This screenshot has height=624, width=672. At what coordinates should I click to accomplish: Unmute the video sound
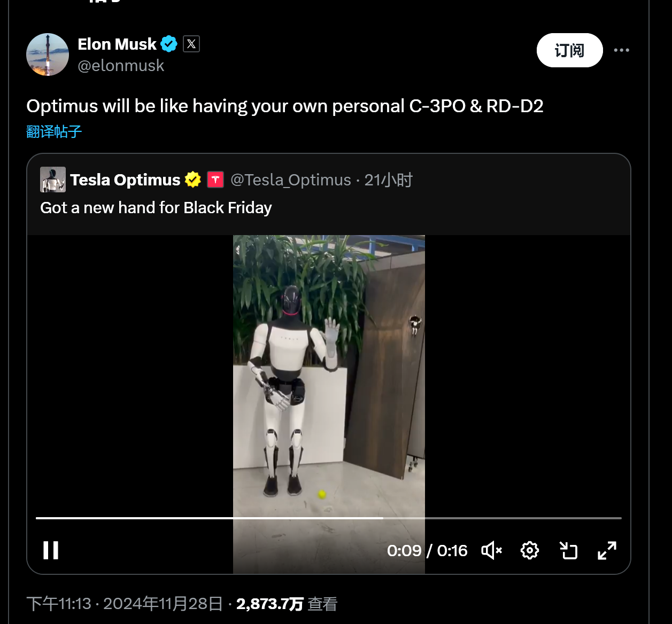492,550
